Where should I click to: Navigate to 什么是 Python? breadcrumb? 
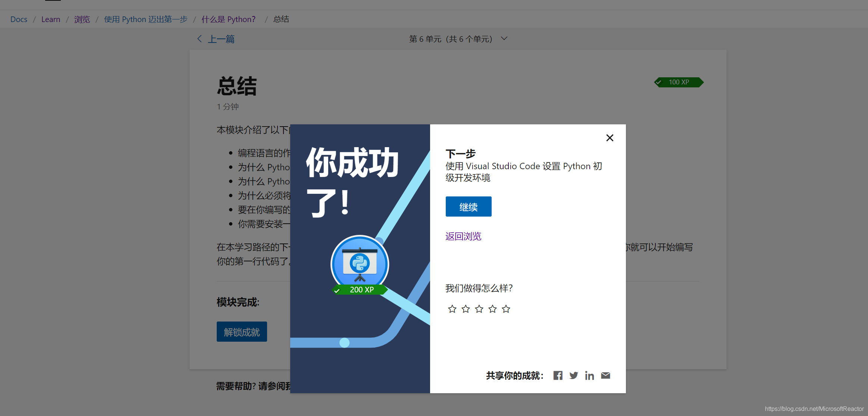click(229, 19)
